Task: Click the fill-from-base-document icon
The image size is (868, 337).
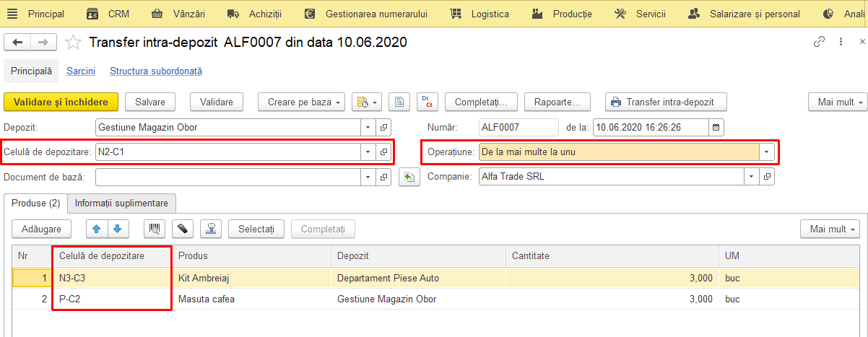Action: [x=409, y=177]
